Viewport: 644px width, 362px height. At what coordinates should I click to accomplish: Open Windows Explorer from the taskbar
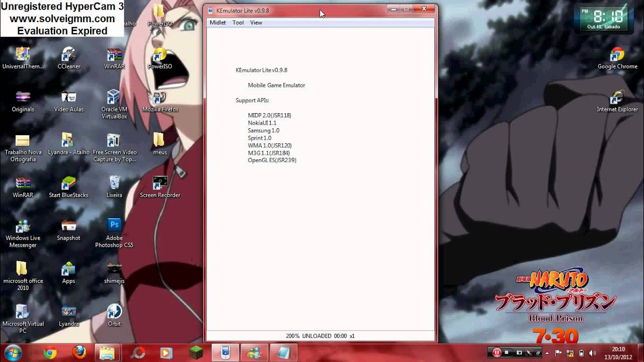point(108,352)
